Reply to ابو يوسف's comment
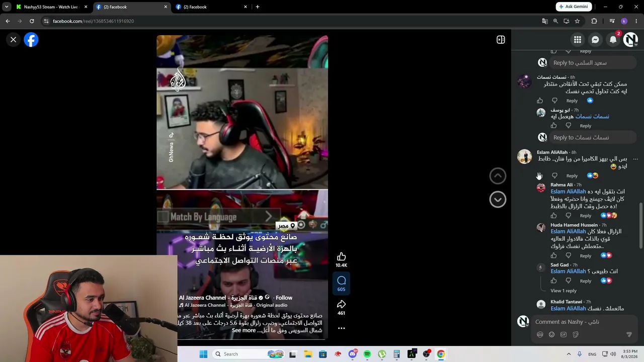 coord(586,126)
